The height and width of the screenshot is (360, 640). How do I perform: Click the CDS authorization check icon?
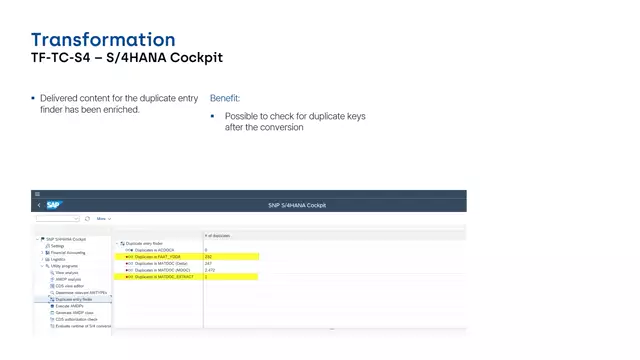pos(52,319)
